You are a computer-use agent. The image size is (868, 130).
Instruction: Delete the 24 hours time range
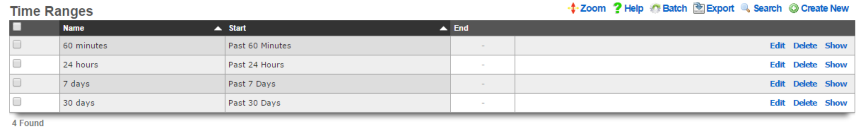pos(805,65)
